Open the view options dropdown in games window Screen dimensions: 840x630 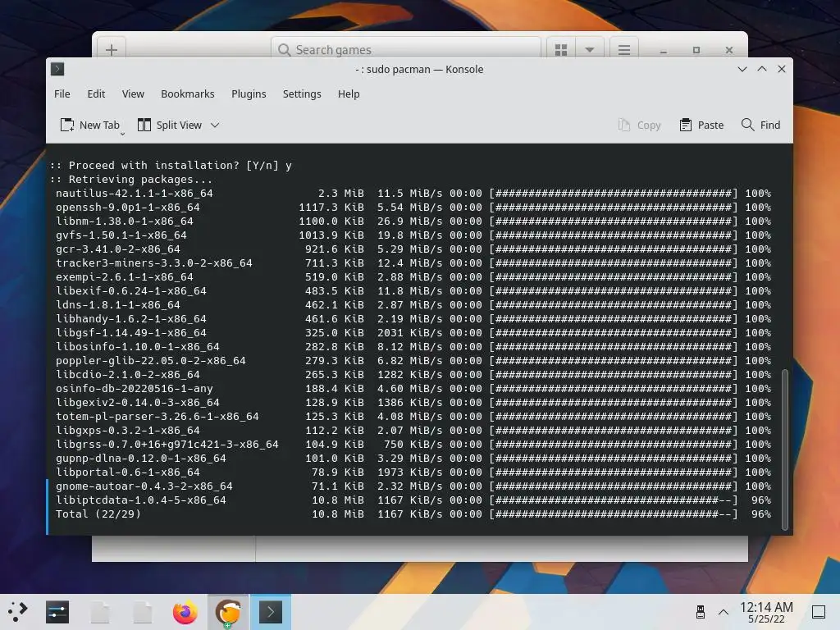click(x=590, y=50)
